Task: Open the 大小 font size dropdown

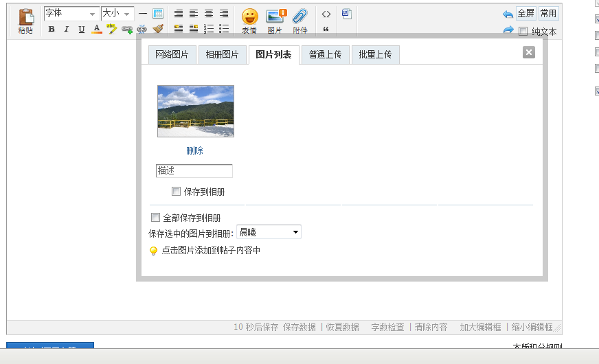Action: point(117,13)
